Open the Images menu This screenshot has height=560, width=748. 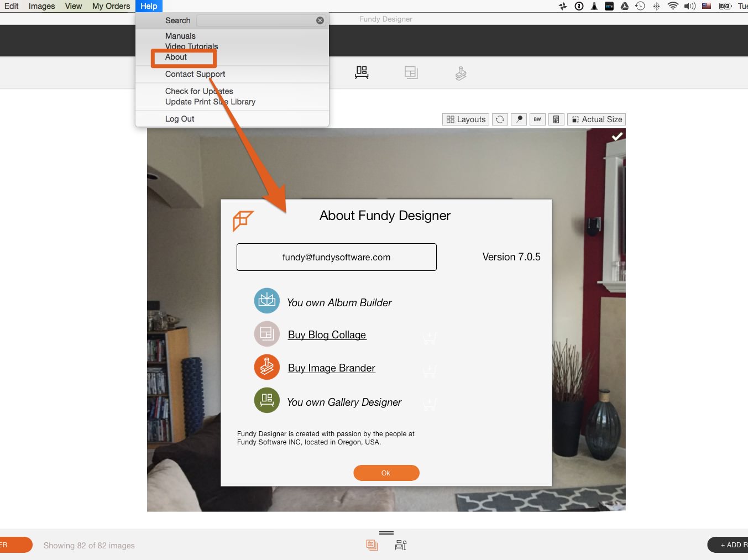click(x=42, y=6)
